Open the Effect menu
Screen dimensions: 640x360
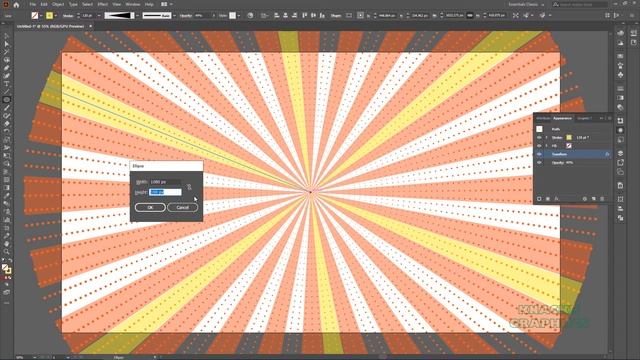102,4
